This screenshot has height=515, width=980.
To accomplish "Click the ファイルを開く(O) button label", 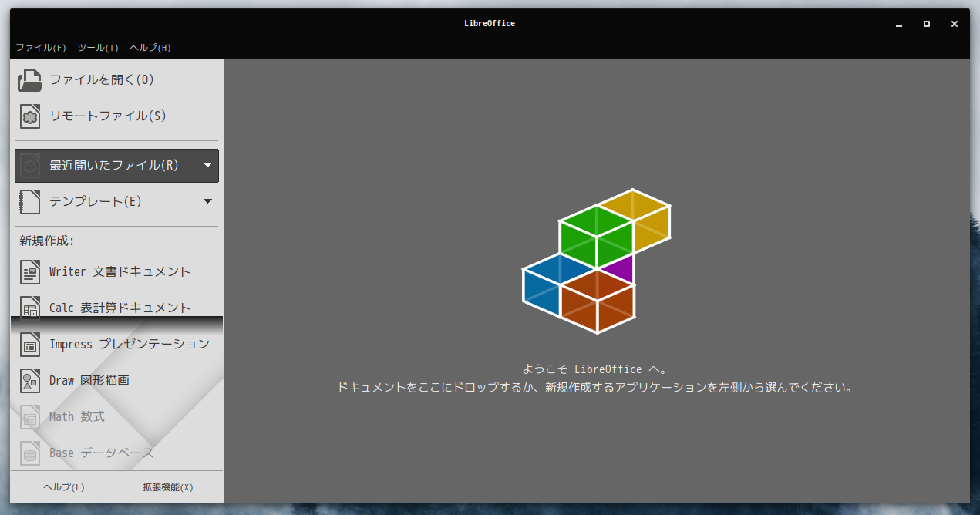I will (x=102, y=79).
